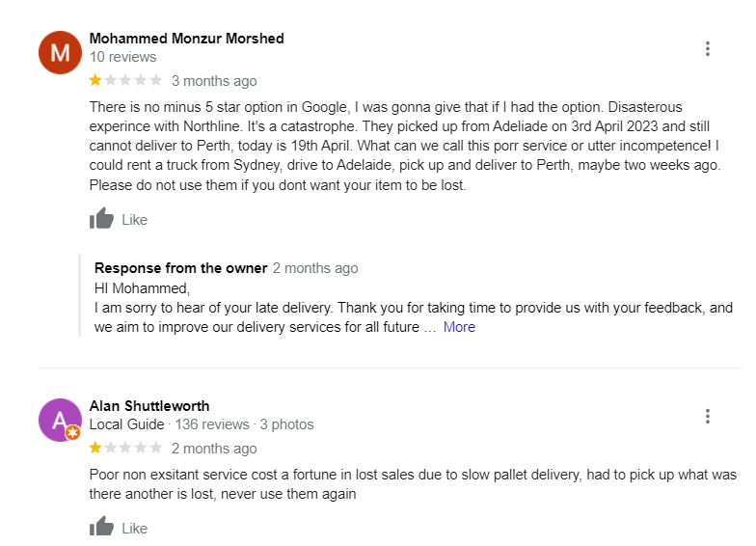This screenshot has height=546, width=756.
Task: Expand owner response with More link
Action: 459,327
